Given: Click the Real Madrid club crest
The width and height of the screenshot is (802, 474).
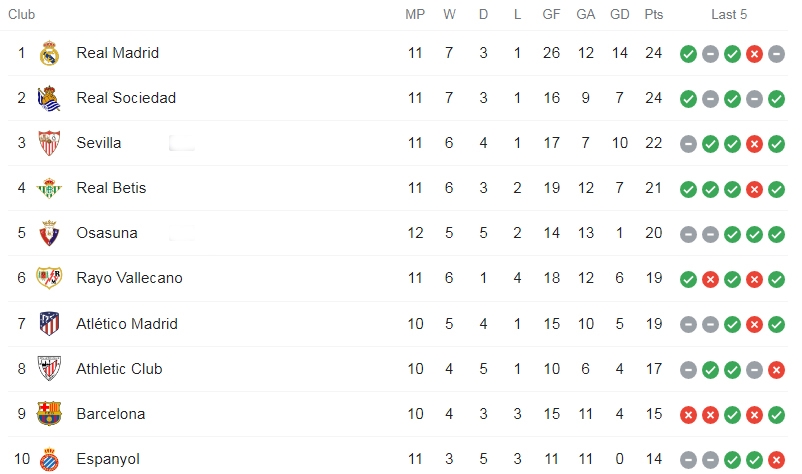Looking at the screenshot, I should tap(49, 53).
